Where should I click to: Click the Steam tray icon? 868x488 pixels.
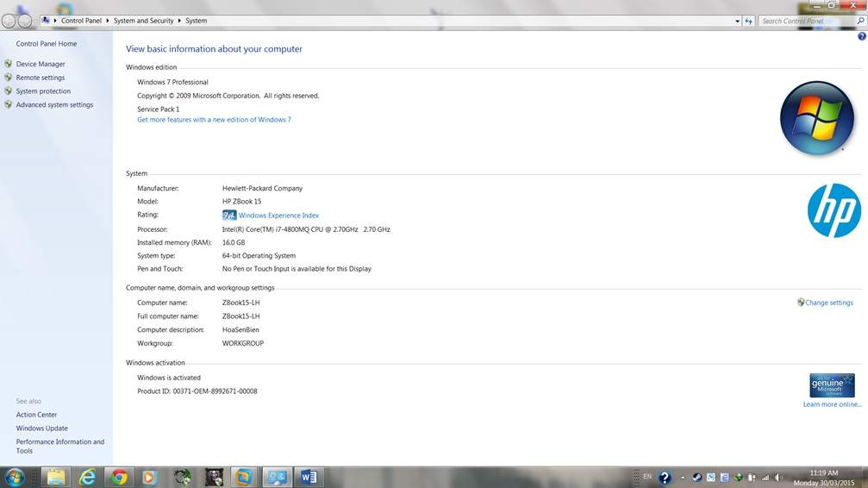click(x=697, y=477)
